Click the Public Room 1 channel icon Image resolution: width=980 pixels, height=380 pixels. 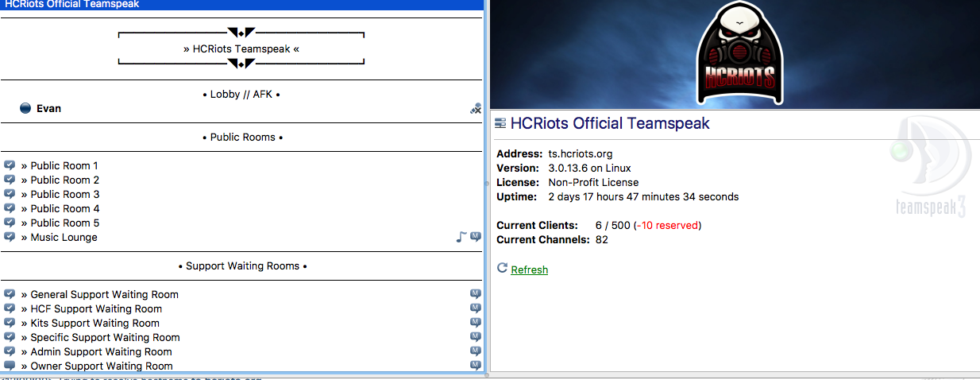(10, 165)
